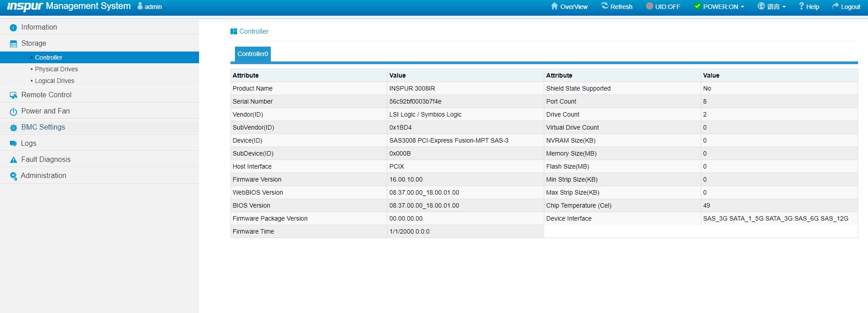Open the Help link
The width and height of the screenshot is (868, 313).
[x=809, y=7]
